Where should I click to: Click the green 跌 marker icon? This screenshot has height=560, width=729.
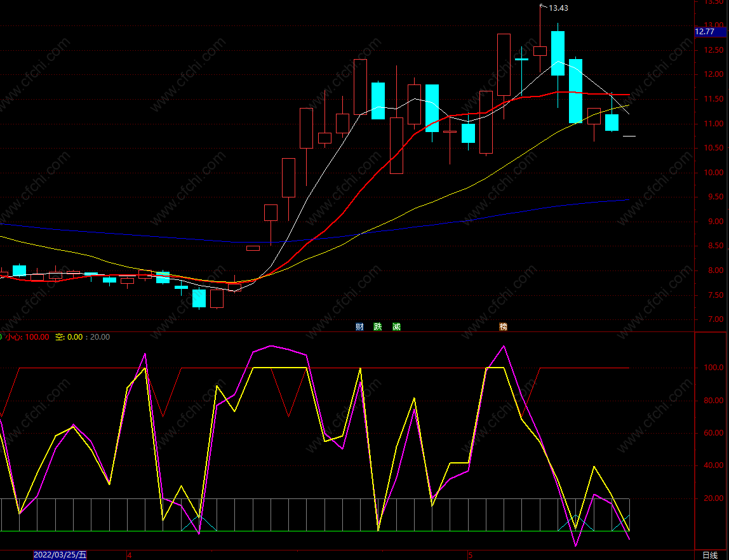pyautogui.click(x=377, y=327)
